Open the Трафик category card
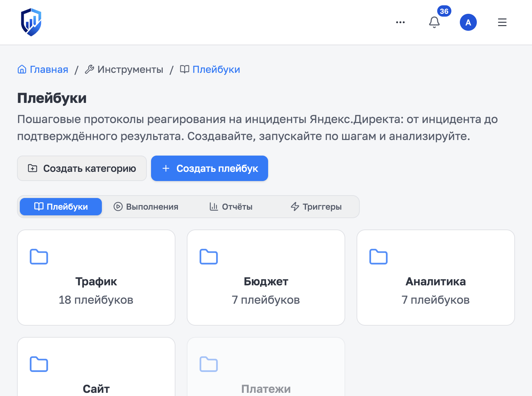 click(x=96, y=278)
